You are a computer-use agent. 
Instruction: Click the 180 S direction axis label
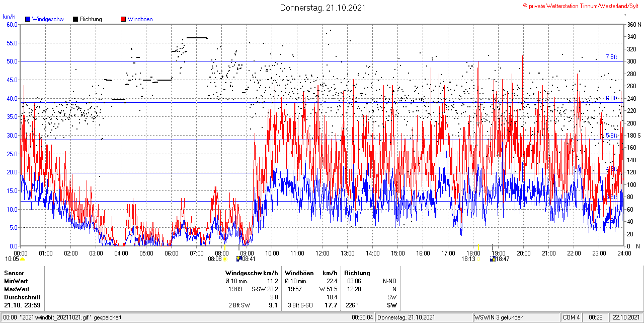(634, 136)
